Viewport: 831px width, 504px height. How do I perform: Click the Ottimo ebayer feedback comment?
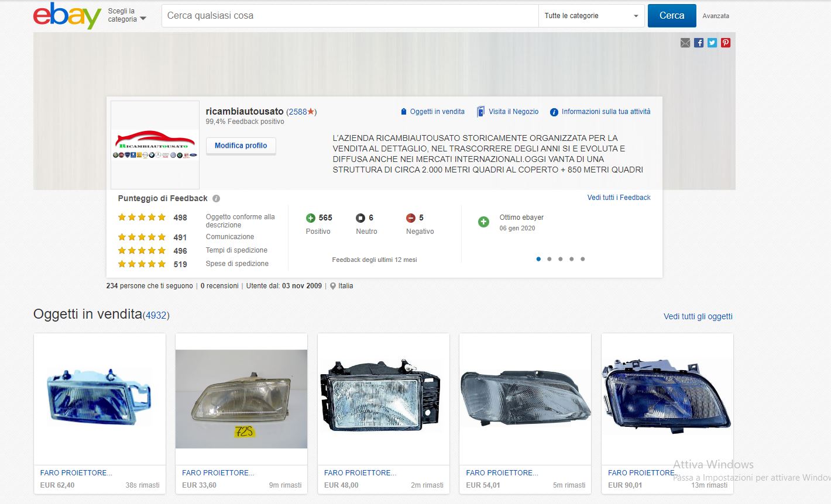[521, 218]
